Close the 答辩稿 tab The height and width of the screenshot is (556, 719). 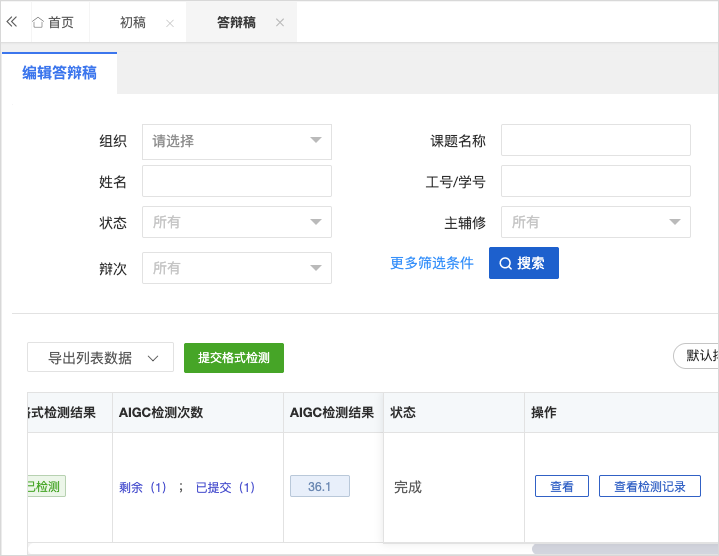click(280, 22)
